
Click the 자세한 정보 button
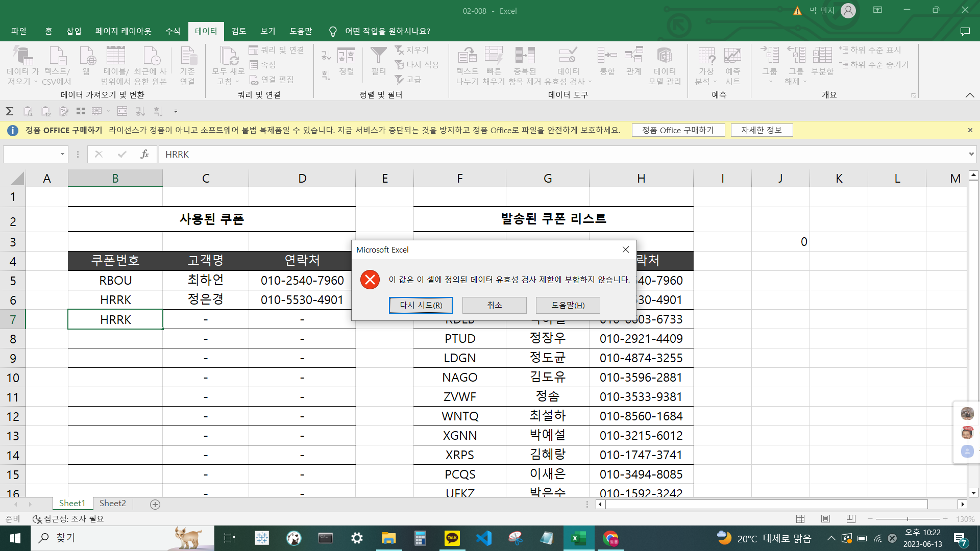pyautogui.click(x=762, y=130)
